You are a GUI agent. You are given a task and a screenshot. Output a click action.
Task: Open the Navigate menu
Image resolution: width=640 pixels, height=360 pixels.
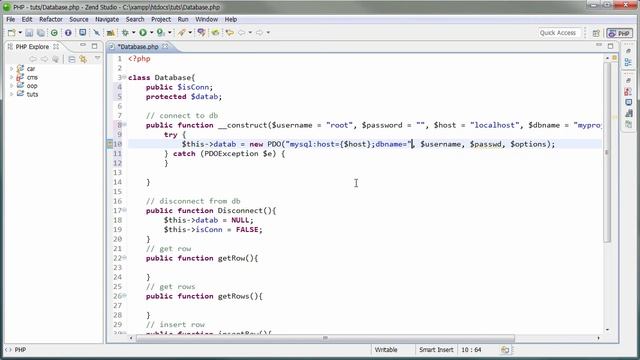click(x=107, y=19)
